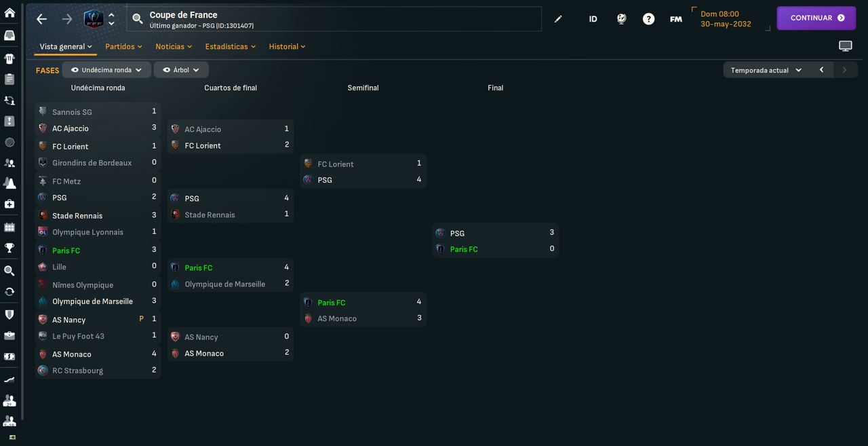The image size is (868, 446).
Task: Click Paris FC in the Final match
Action: pyautogui.click(x=464, y=250)
